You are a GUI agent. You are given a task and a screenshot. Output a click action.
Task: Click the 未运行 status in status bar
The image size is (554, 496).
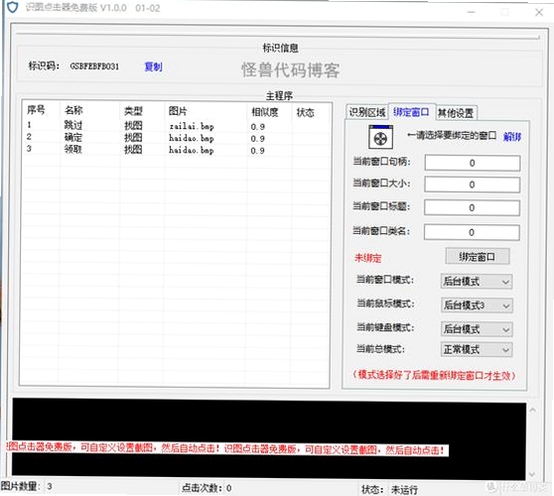[x=405, y=490]
